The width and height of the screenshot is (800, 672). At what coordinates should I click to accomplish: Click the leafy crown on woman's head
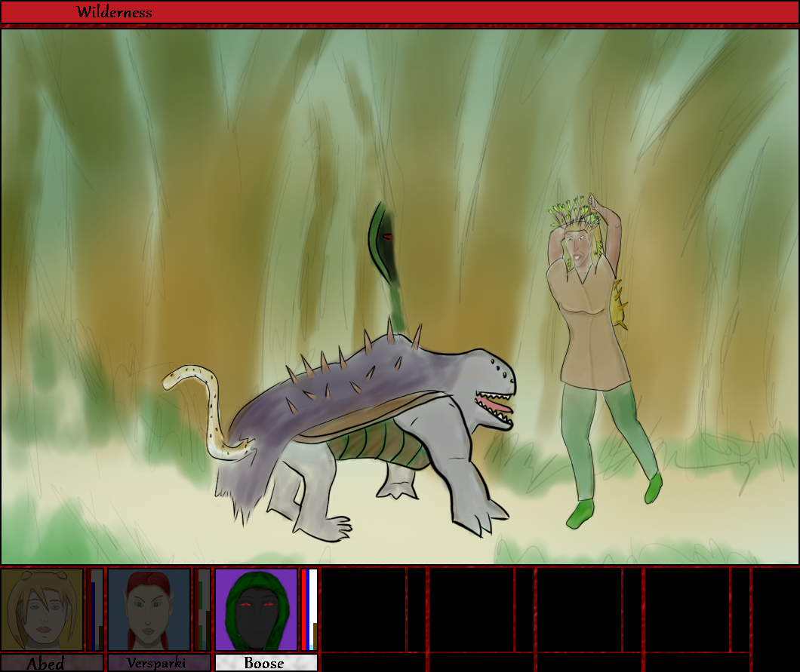point(574,211)
